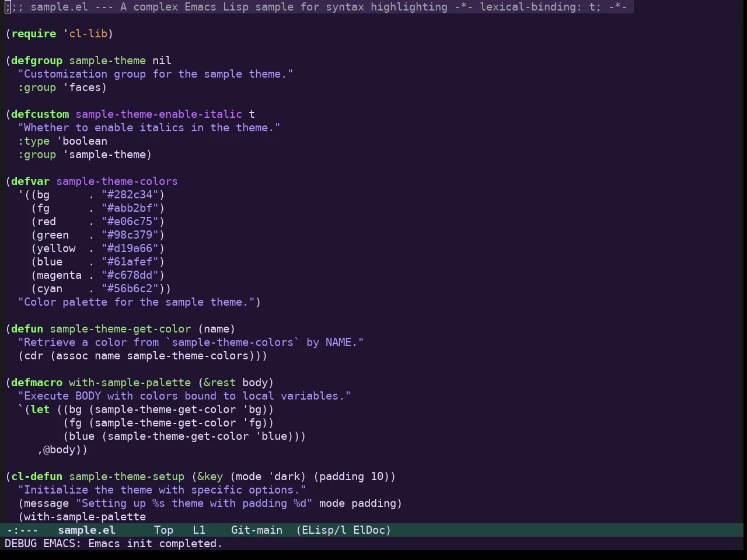The image size is (747, 560).
Task: Click the 'boolean' symbol
Action: [85, 141]
